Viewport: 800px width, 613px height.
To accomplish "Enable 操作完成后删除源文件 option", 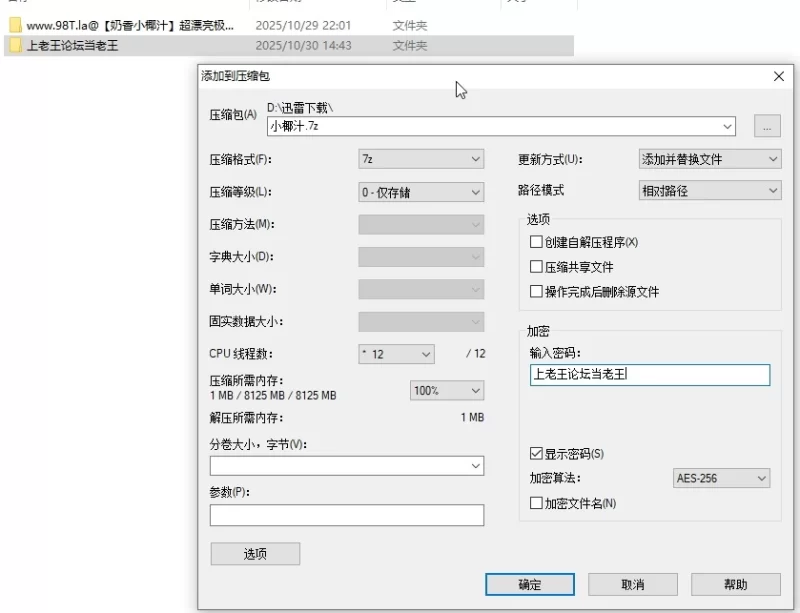I will click(536, 291).
